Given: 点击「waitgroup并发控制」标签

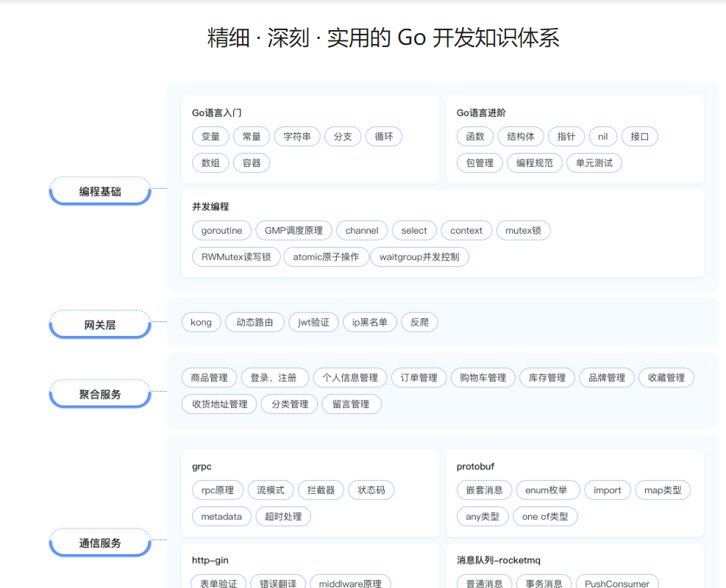Looking at the screenshot, I should pyautogui.click(x=419, y=257).
